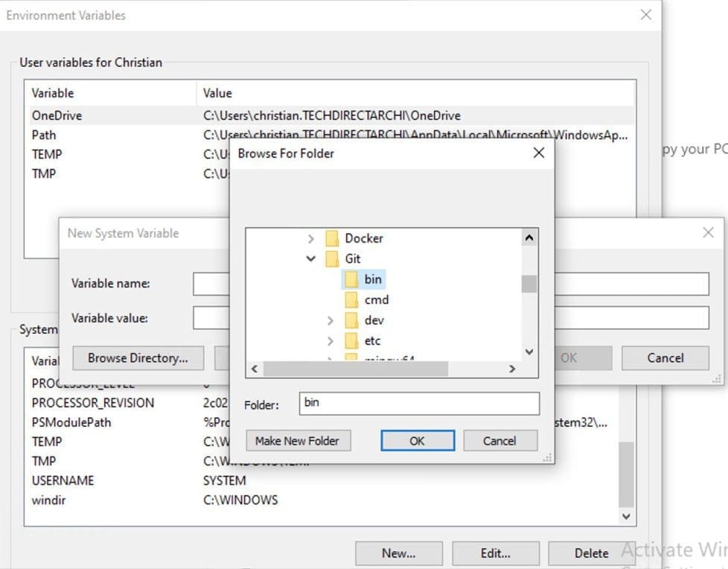Click inside the Folder name field
Viewport: 728px width, 569px height.
click(x=418, y=404)
